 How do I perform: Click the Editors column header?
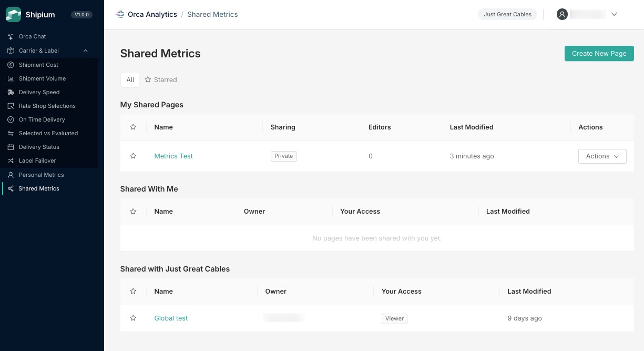tap(380, 127)
